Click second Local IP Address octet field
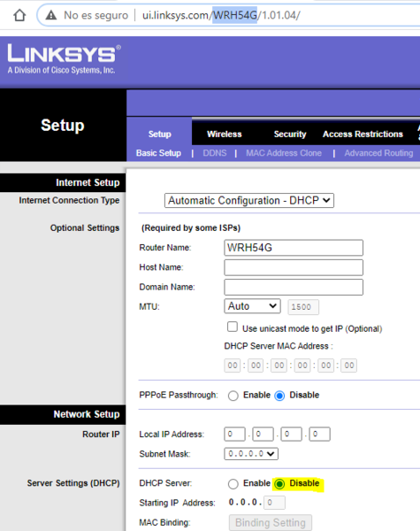Screen dimensions: 420x531 [x=263, y=435]
